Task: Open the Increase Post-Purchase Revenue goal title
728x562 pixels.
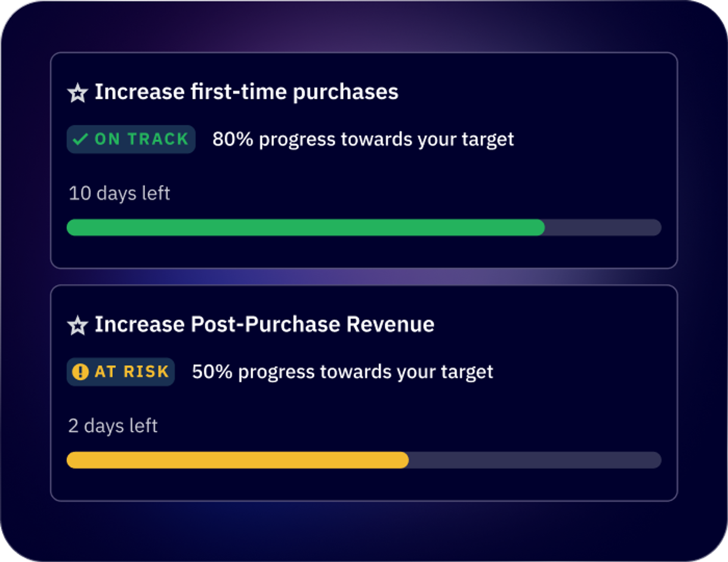Action: point(265,324)
